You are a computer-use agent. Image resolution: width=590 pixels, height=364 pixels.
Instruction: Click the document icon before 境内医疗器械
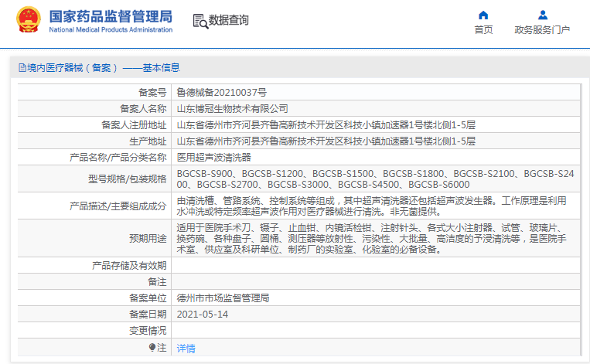pos(22,68)
